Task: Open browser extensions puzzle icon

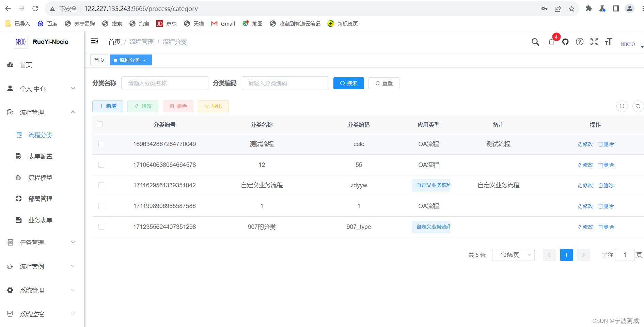Action: pos(588,9)
